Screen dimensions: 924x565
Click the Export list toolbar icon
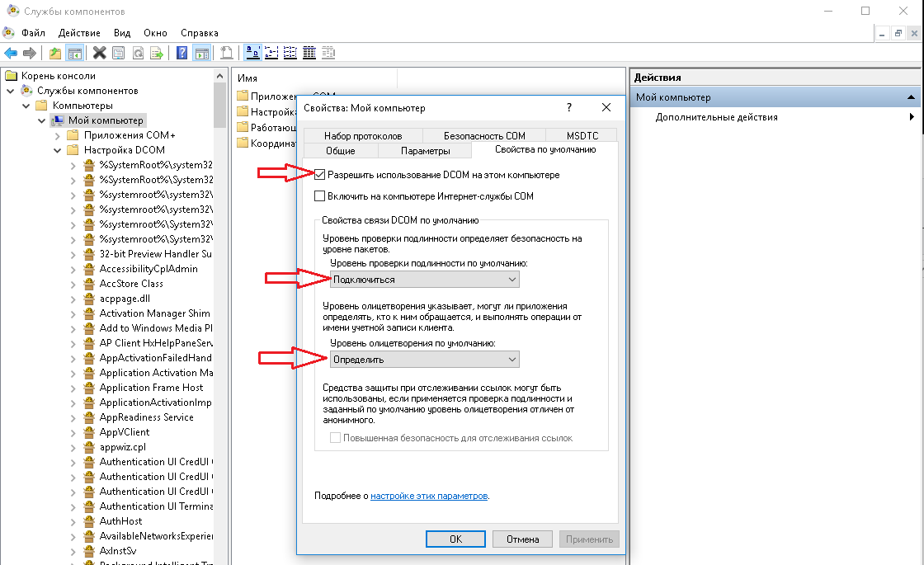click(x=157, y=53)
